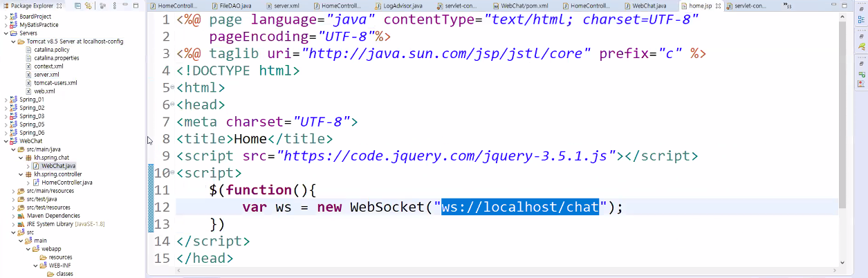Select tomcat-users.xml file
This screenshot has width=868, height=278.
51,83
